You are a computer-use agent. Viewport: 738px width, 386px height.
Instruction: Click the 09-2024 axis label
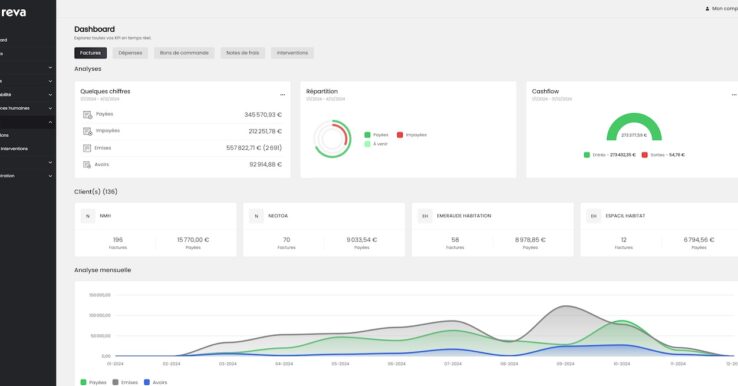point(565,364)
